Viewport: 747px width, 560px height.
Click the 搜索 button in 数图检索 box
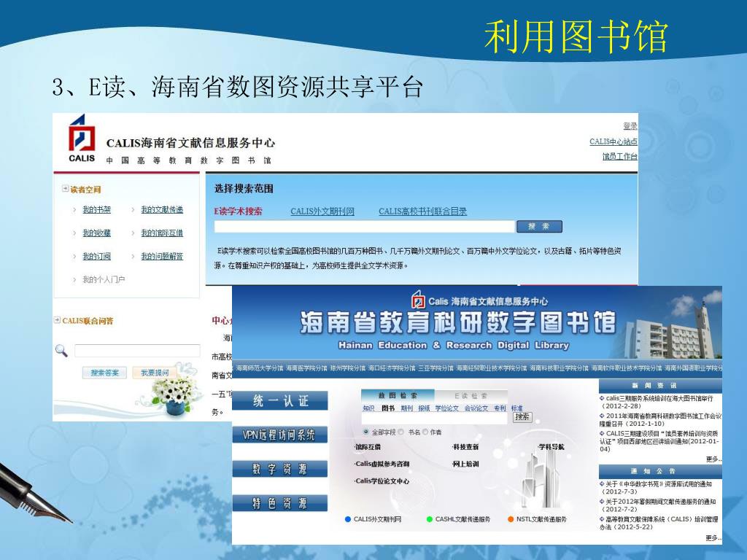coord(522,417)
